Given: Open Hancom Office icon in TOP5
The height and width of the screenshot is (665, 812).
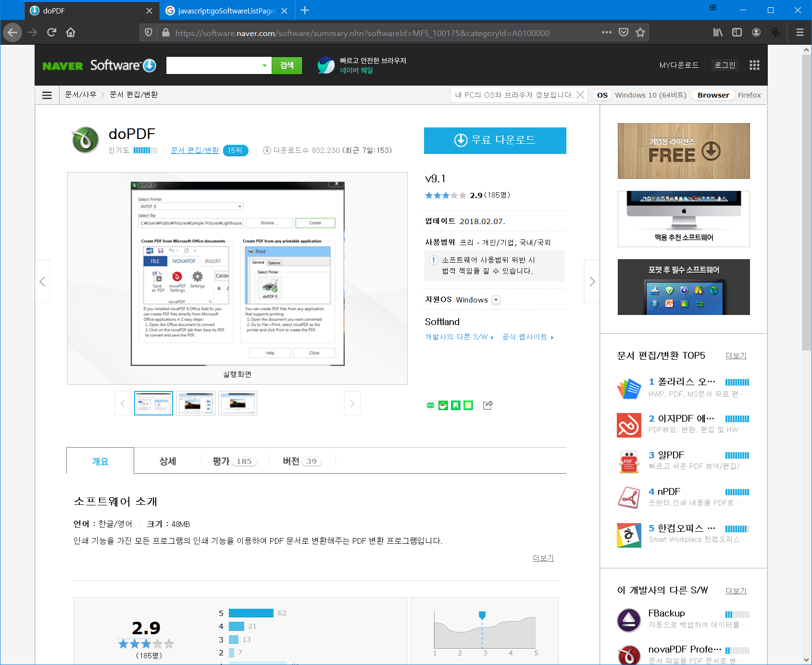Looking at the screenshot, I should pos(629,535).
